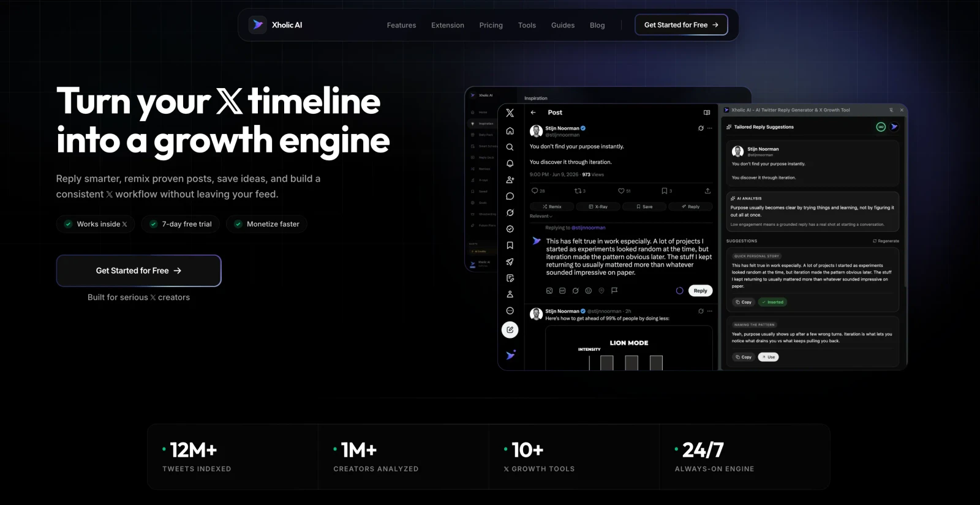Image resolution: width=980 pixels, height=505 pixels.
Task: Click the image attach icon in the reply composer
Action: click(x=549, y=291)
